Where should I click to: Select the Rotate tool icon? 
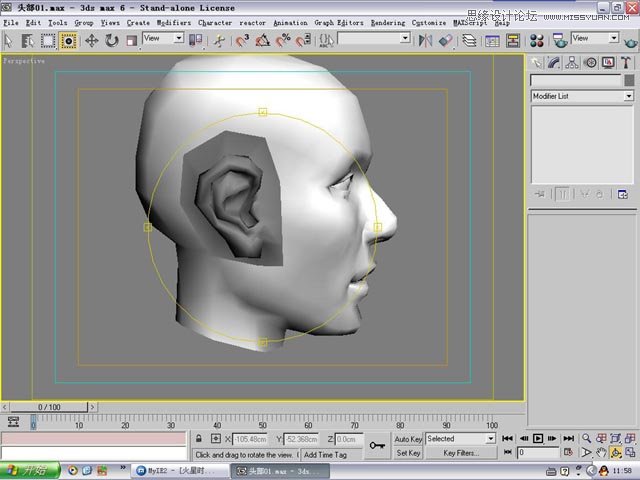(x=111, y=41)
